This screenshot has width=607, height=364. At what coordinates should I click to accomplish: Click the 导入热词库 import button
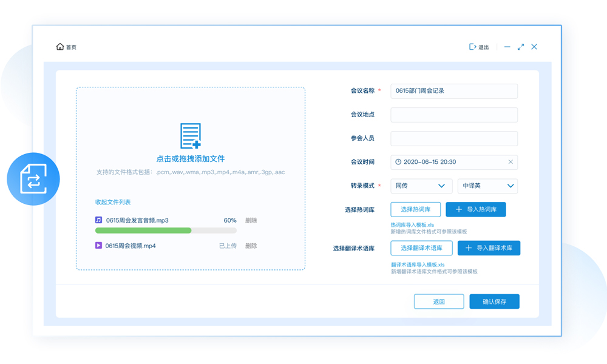pos(476,209)
